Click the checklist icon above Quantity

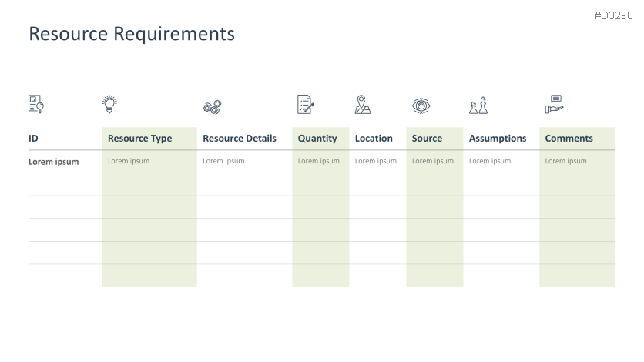[305, 105]
